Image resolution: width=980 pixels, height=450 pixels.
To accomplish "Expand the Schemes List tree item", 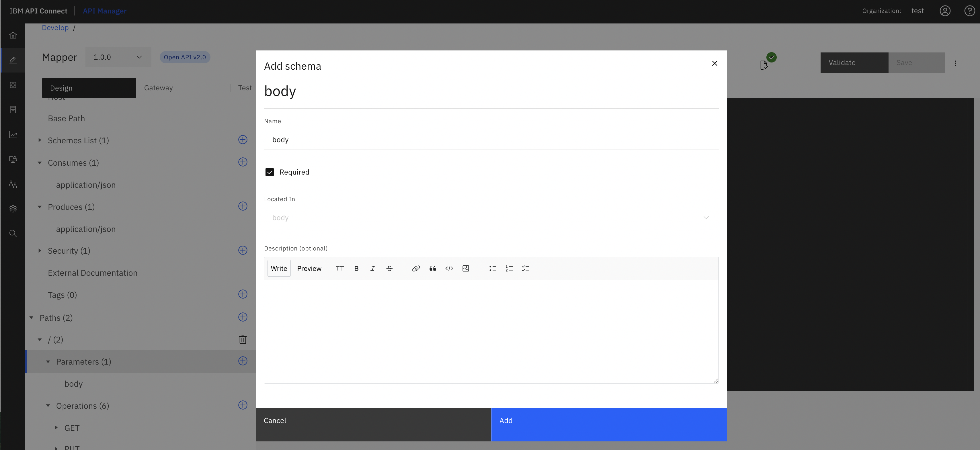I will point(40,140).
